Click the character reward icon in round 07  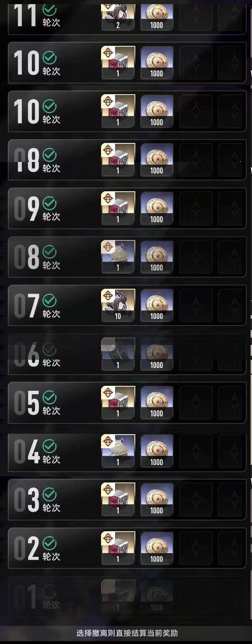coord(118,305)
